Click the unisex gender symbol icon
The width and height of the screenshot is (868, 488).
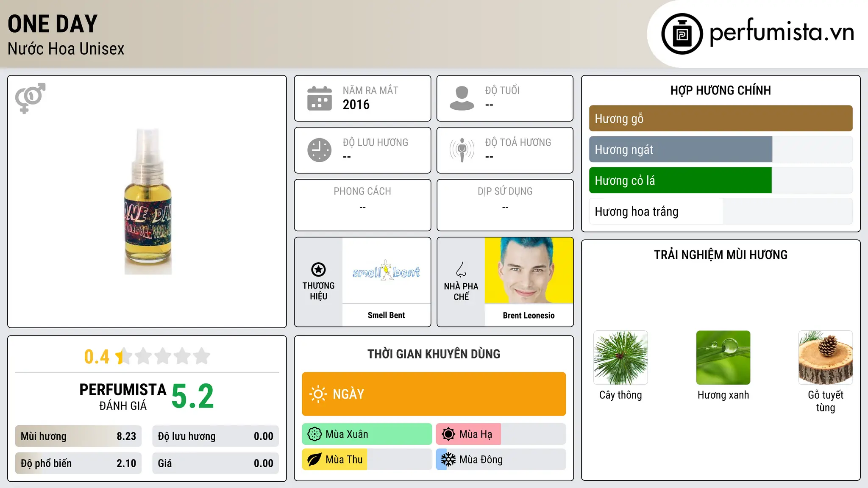pos(30,98)
